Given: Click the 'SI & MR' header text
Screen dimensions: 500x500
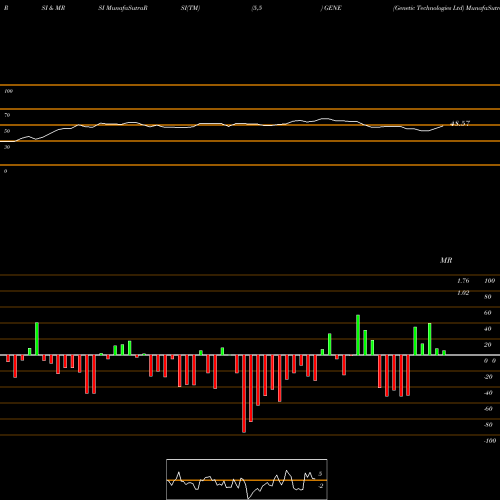Looking at the screenshot, I should coord(53,8).
